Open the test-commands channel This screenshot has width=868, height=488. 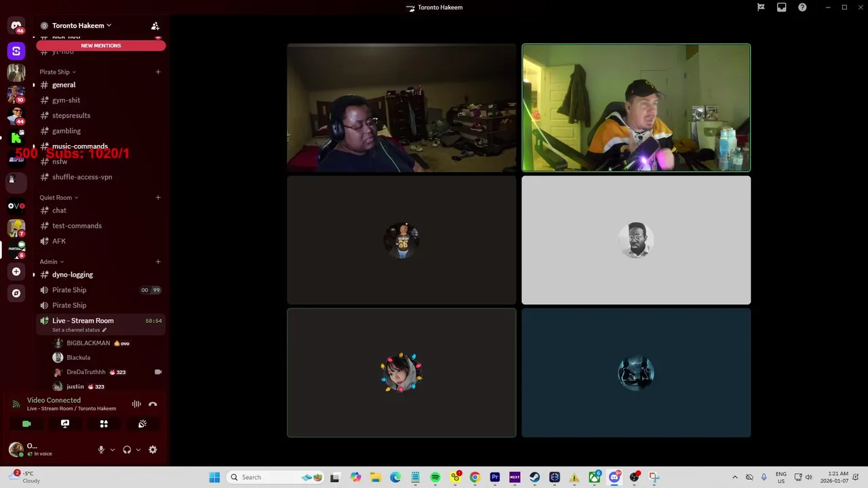[x=101, y=226]
